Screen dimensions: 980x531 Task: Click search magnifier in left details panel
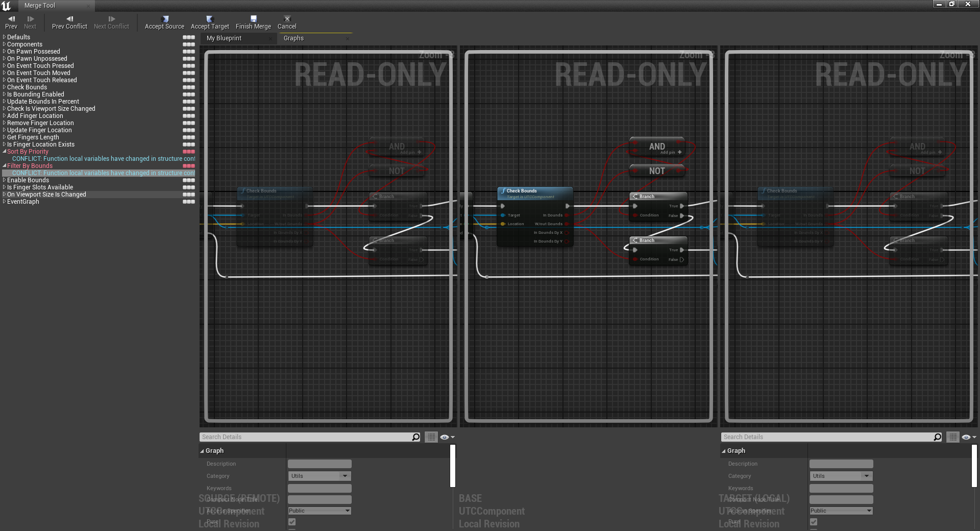coord(415,437)
